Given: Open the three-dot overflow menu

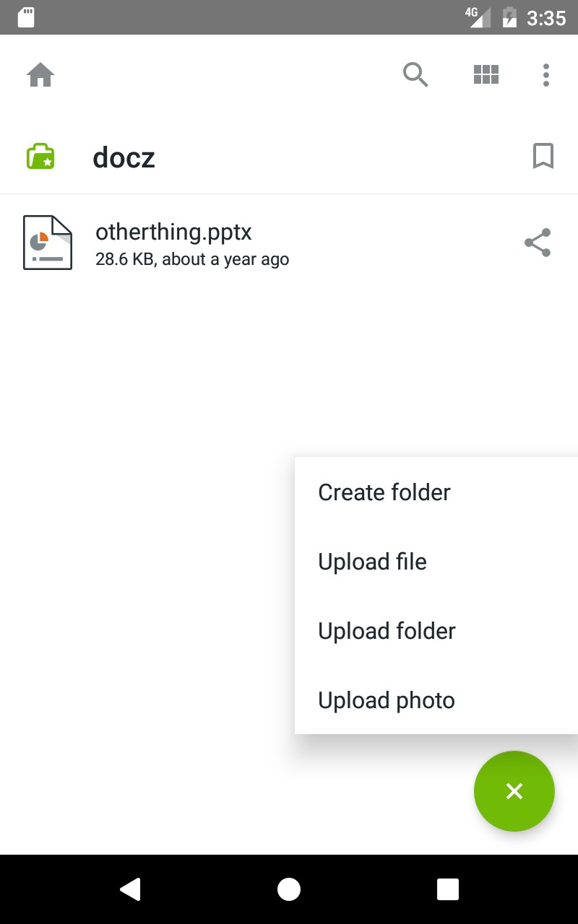Looking at the screenshot, I should (546, 74).
